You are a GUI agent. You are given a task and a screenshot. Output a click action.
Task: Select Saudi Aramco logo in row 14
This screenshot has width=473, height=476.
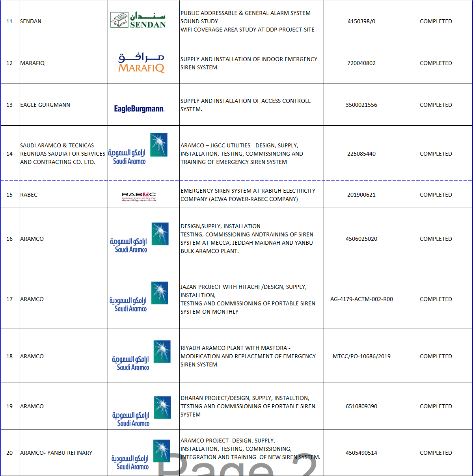(138, 149)
